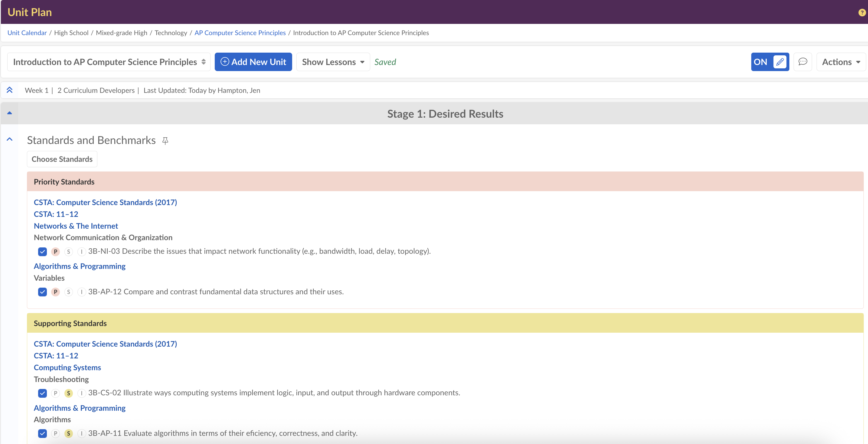Click the 'Variables' subheading
This screenshot has width=868, height=444.
click(x=49, y=278)
